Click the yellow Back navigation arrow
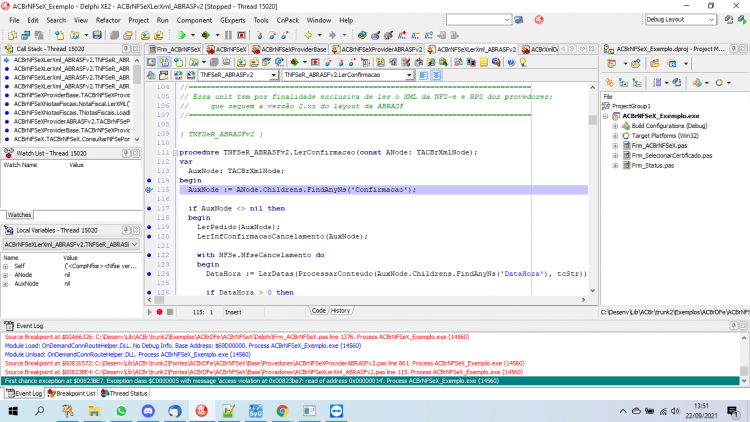This screenshot has width=750, height=422. pos(308,35)
